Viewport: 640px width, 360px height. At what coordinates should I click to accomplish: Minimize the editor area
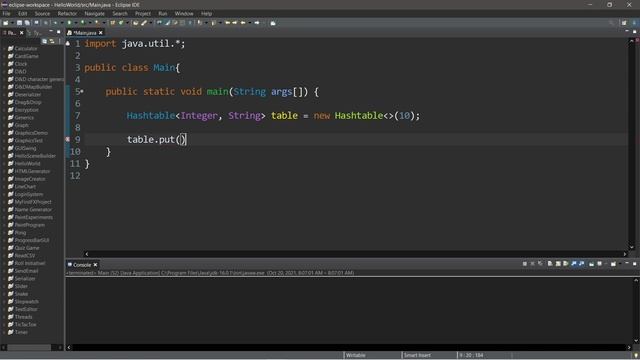[x=627, y=31]
